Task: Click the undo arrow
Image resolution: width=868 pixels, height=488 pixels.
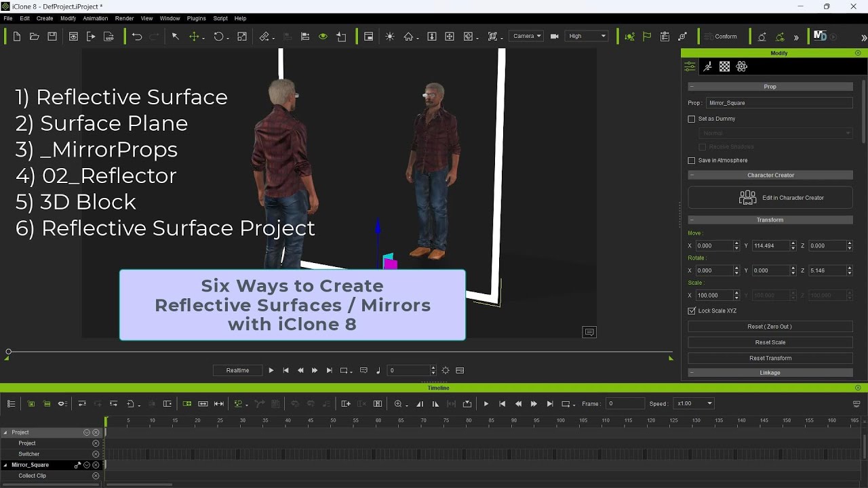Action: 137,37
